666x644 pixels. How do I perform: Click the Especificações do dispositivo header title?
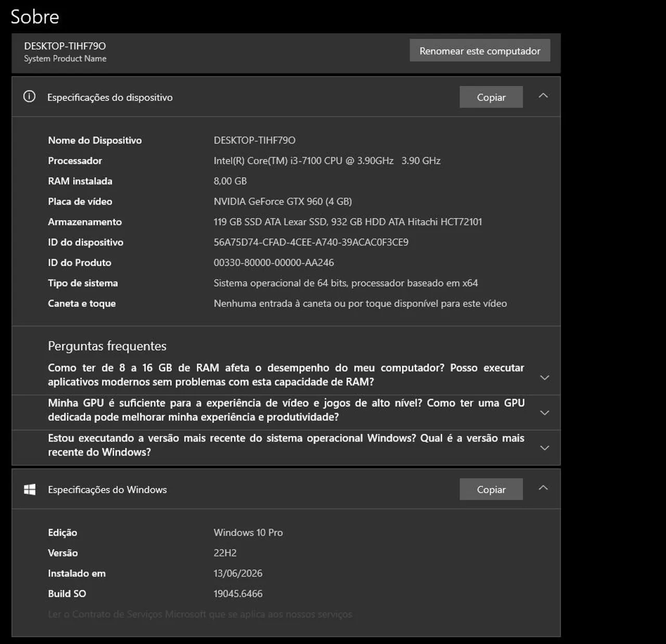click(x=110, y=97)
